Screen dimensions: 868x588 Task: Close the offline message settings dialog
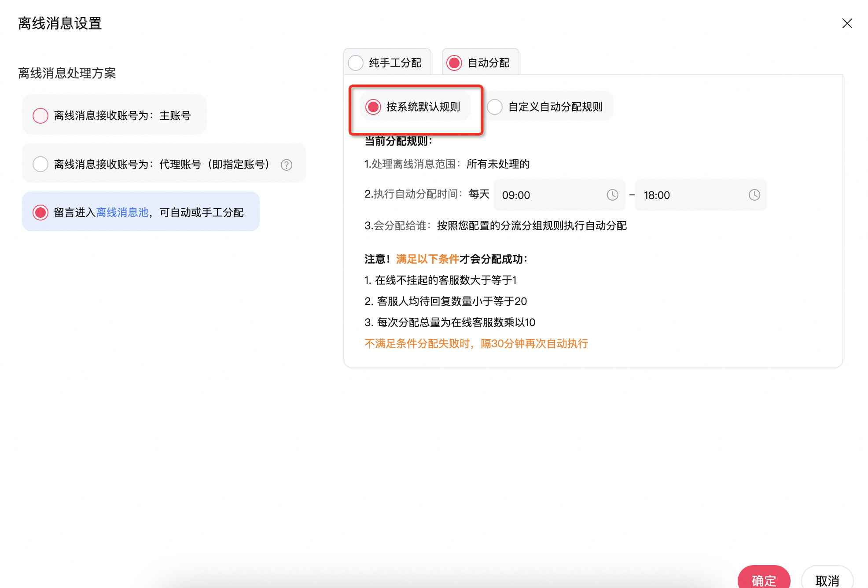[847, 23]
